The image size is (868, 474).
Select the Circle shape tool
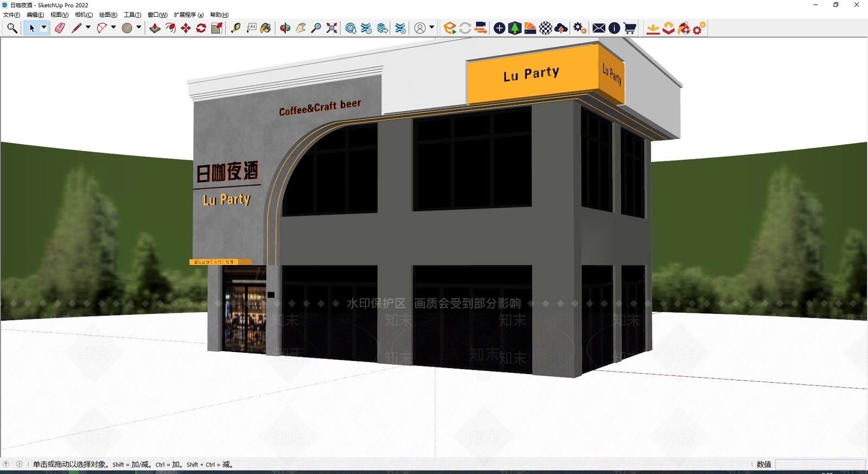[127, 28]
